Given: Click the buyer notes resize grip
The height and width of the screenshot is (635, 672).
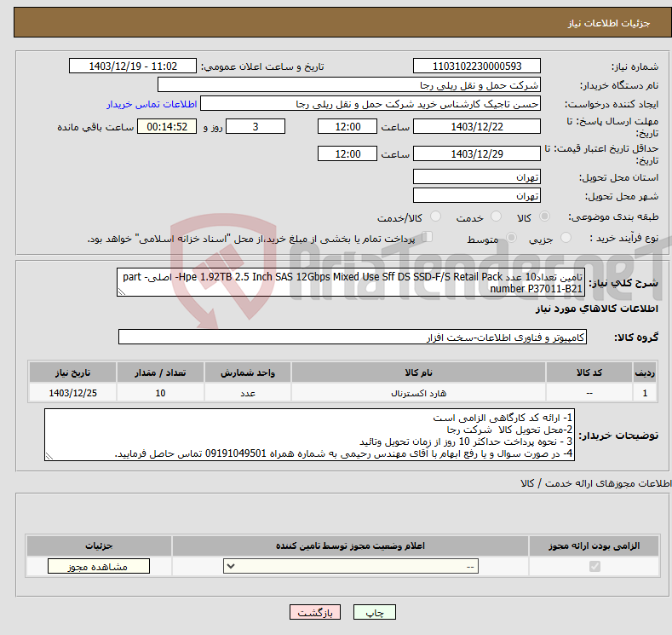Looking at the screenshot, I should tap(49, 456).
